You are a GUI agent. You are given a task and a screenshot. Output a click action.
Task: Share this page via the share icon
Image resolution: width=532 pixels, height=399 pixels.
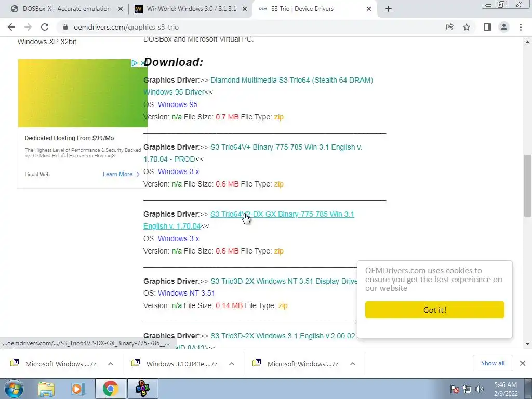449,27
